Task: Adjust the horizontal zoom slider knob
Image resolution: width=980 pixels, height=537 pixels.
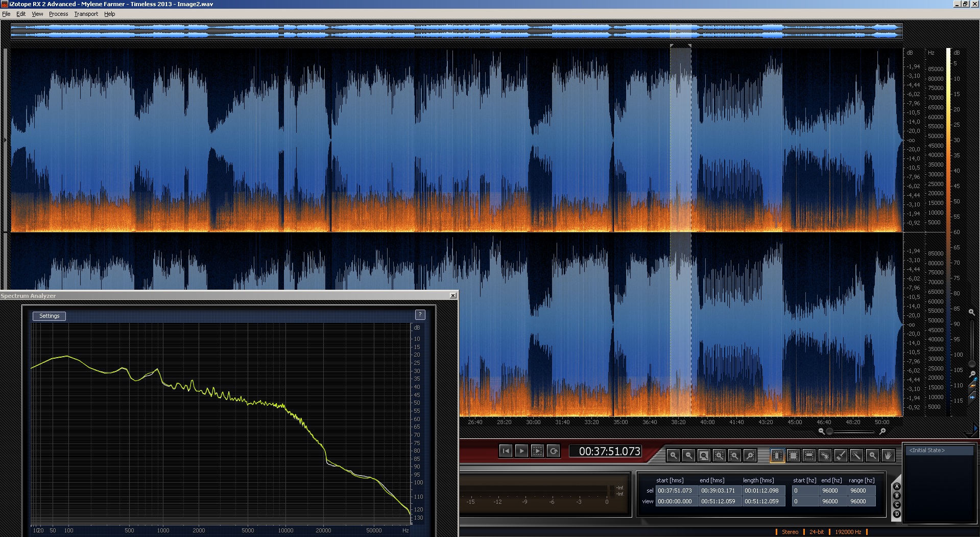Action: pos(829,431)
